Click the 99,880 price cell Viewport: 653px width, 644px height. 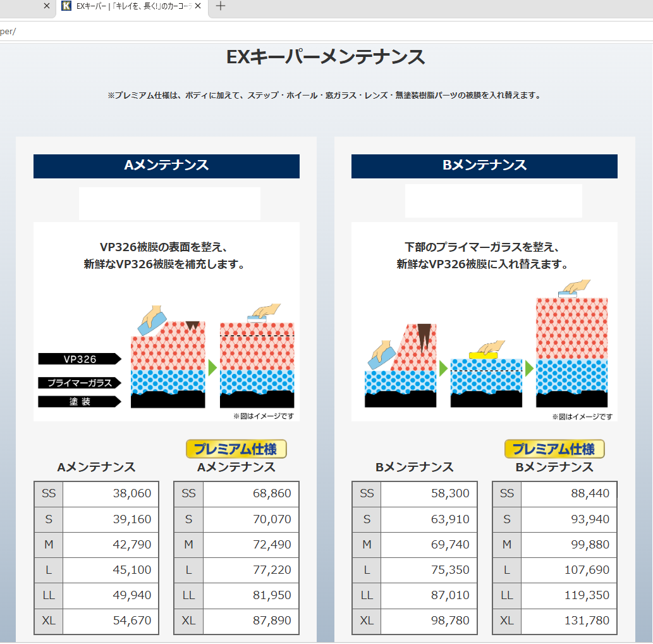click(x=569, y=545)
